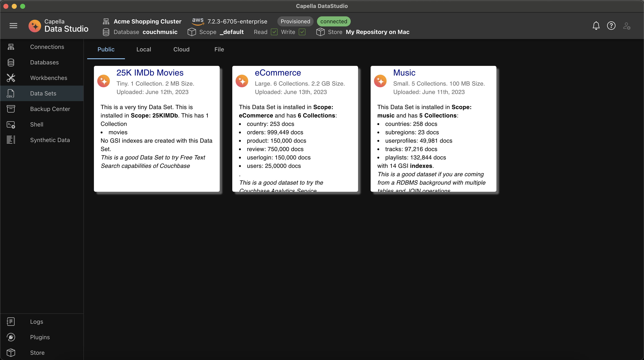Click the Workbenches tools icon
The image size is (644, 360).
pyautogui.click(x=11, y=78)
